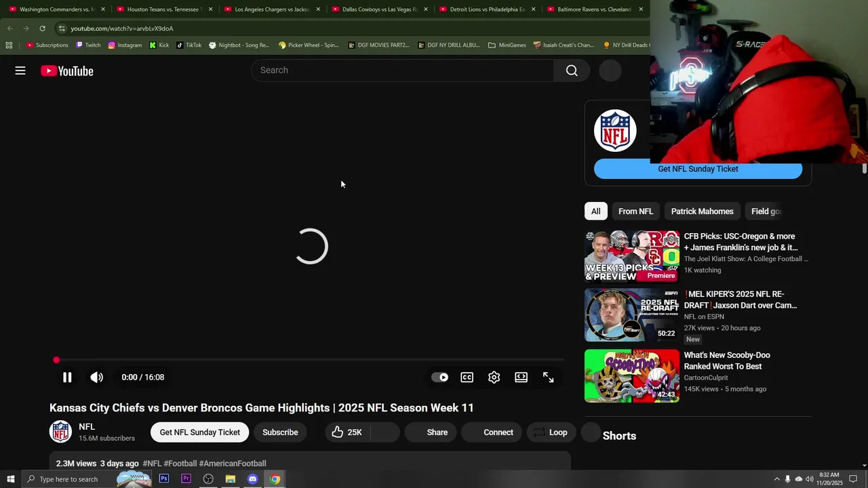Image resolution: width=868 pixels, height=488 pixels.
Task: Open the Twitch bookmark
Action: (88, 45)
